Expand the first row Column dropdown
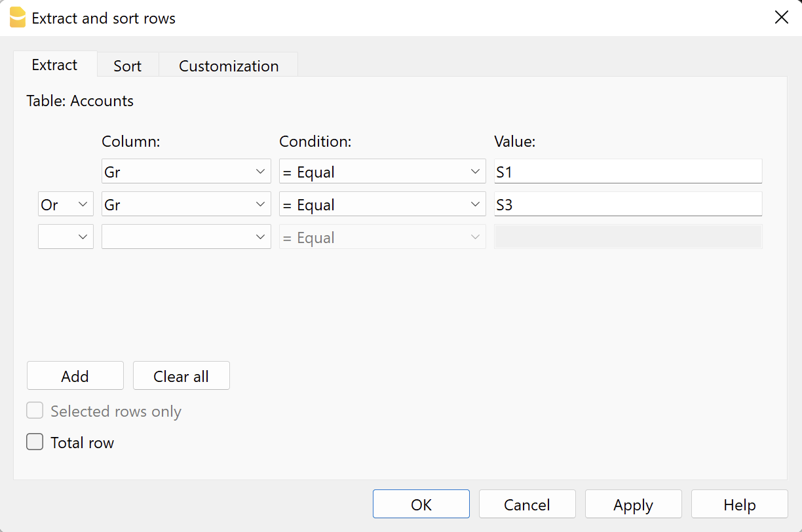 coord(186,172)
